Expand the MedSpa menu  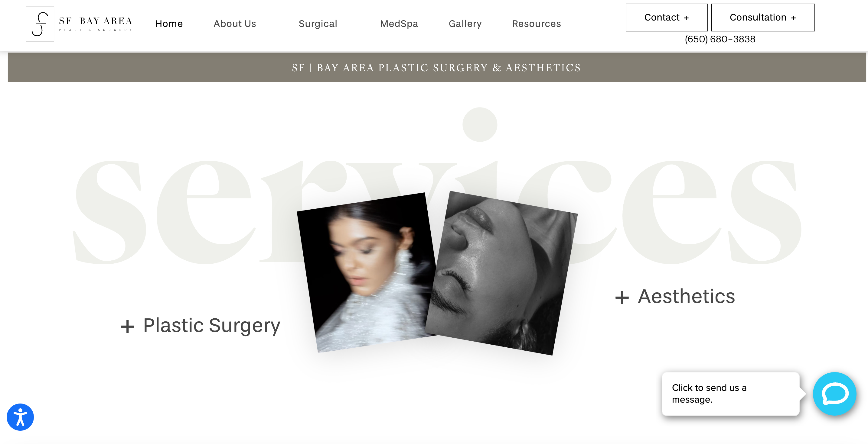[x=399, y=24]
